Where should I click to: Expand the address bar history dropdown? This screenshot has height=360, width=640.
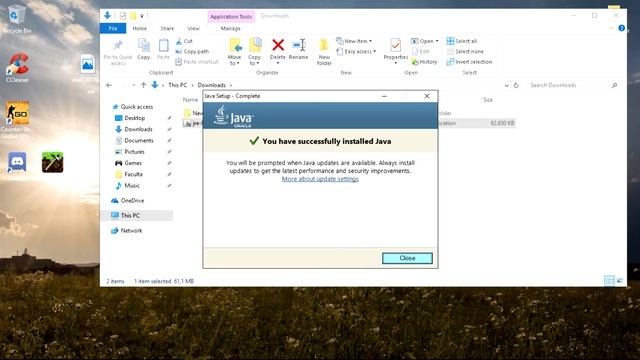coord(507,85)
